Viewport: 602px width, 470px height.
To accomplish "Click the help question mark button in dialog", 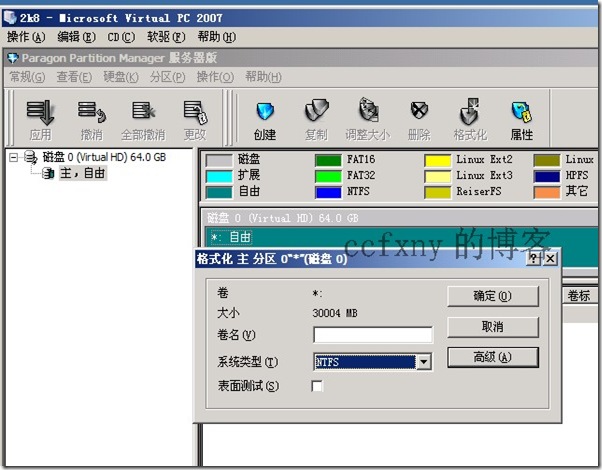I will click(533, 258).
